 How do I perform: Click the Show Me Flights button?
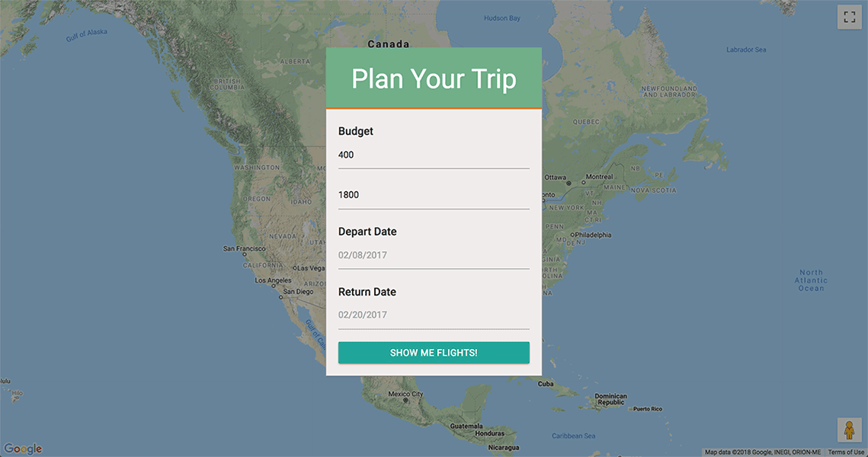[434, 353]
